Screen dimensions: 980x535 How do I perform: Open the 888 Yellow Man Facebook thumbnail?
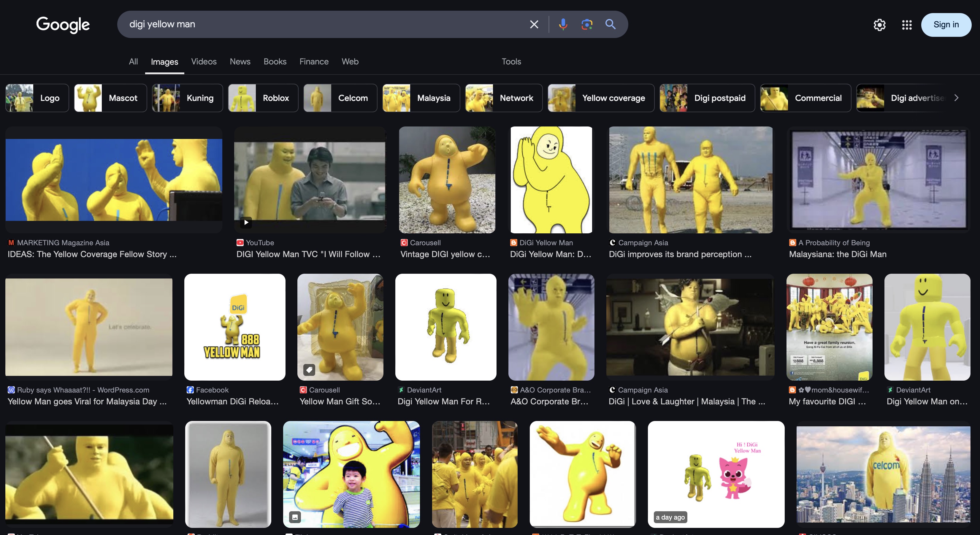pos(235,327)
